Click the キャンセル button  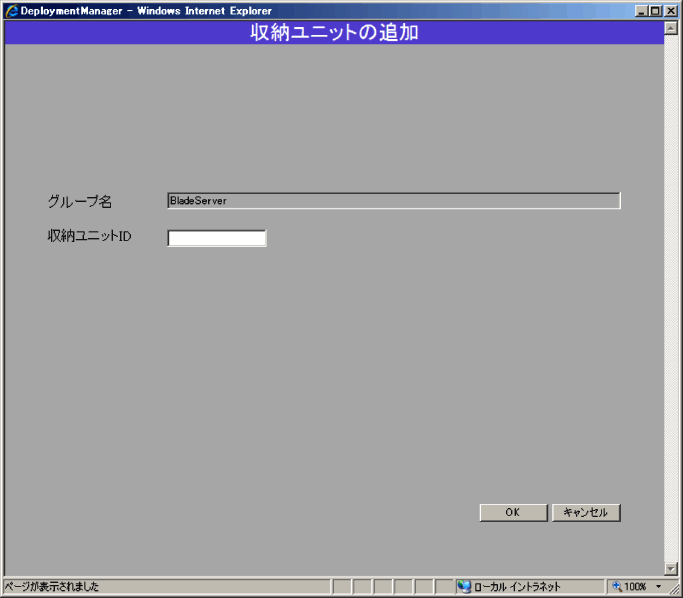586,512
